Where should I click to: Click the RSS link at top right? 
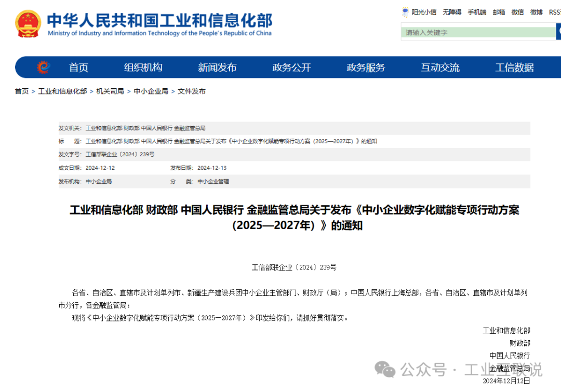click(x=554, y=12)
